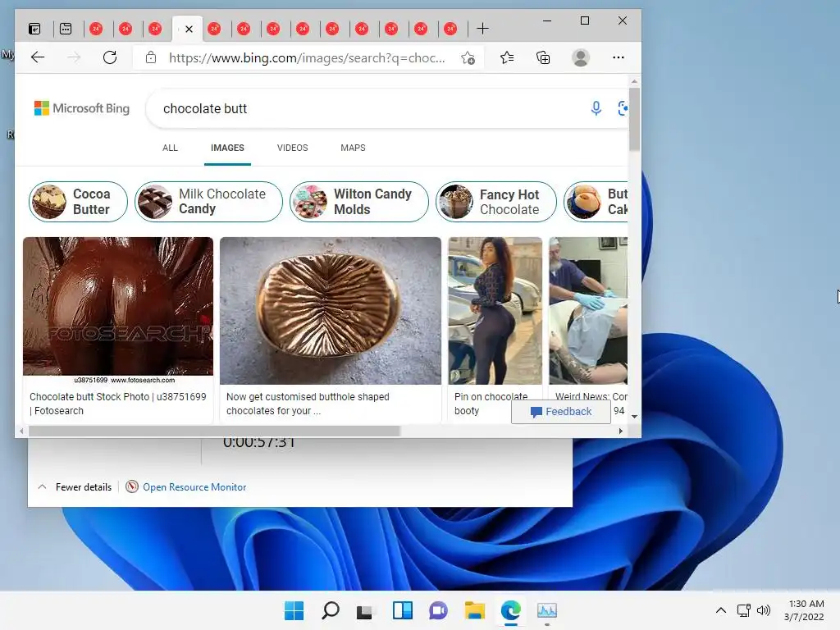840x630 pixels.
Task: Open the Weird News image thumbnail
Action: (x=588, y=311)
